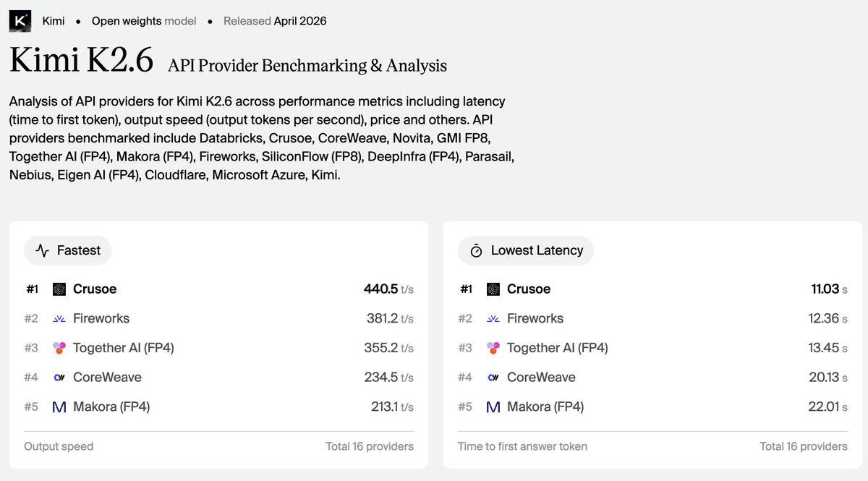Click the CoreWeave logo in Lowest Latency list
This screenshot has height=481, width=868.
[x=493, y=378]
